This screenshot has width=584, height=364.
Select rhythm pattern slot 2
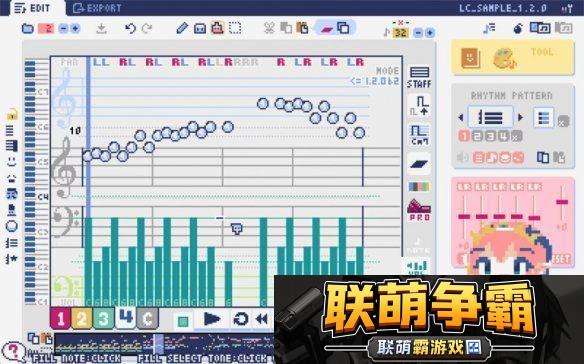click(477, 136)
